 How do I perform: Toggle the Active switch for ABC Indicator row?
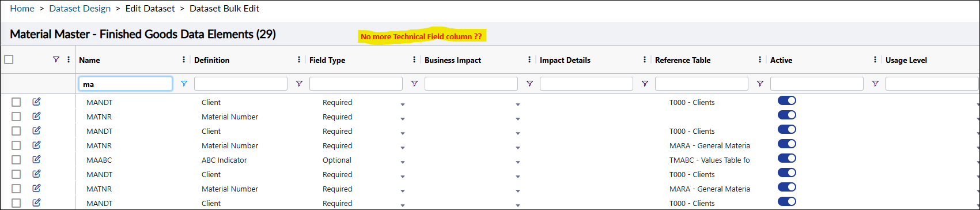[787, 158]
